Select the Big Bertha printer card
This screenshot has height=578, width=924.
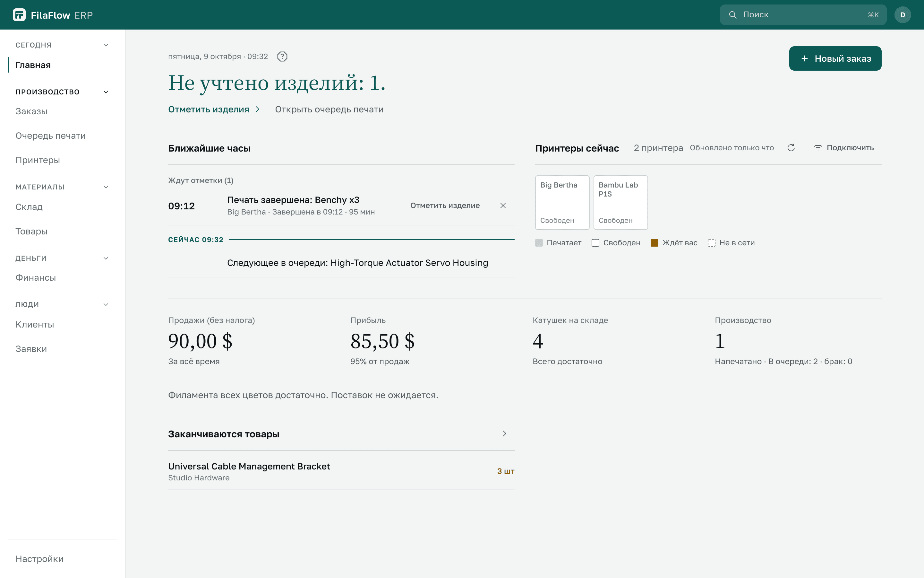coord(562,203)
